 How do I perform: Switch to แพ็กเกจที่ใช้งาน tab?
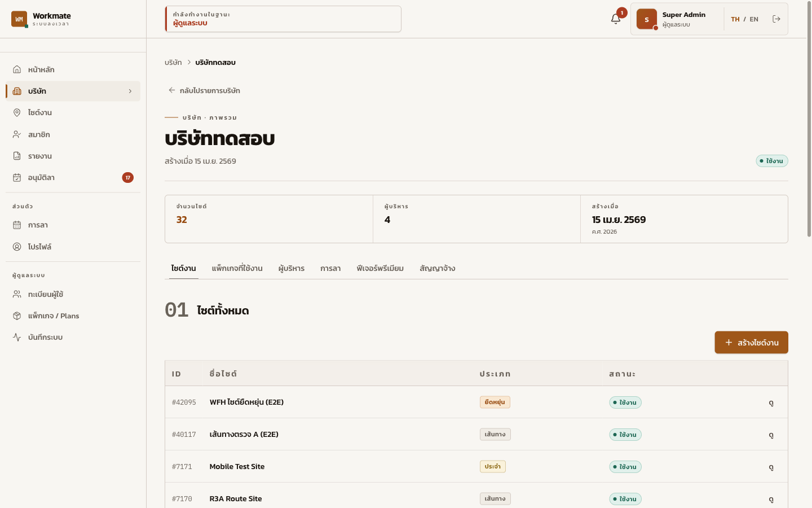(x=237, y=268)
